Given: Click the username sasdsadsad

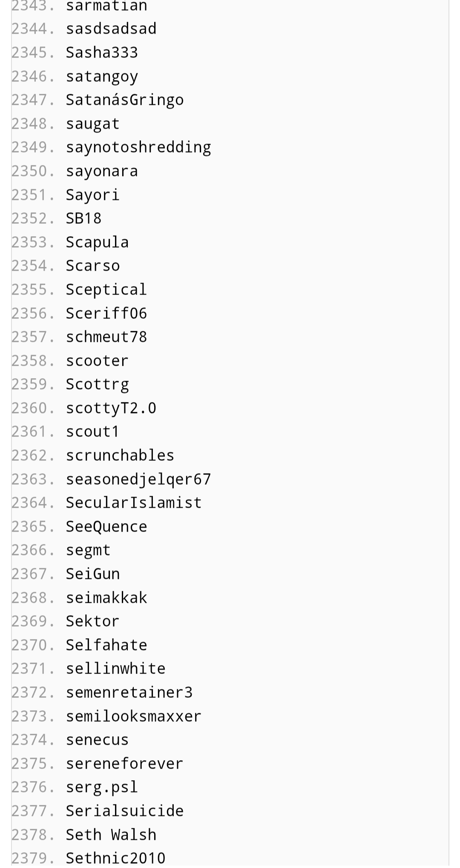Looking at the screenshot, I should 111,29.
